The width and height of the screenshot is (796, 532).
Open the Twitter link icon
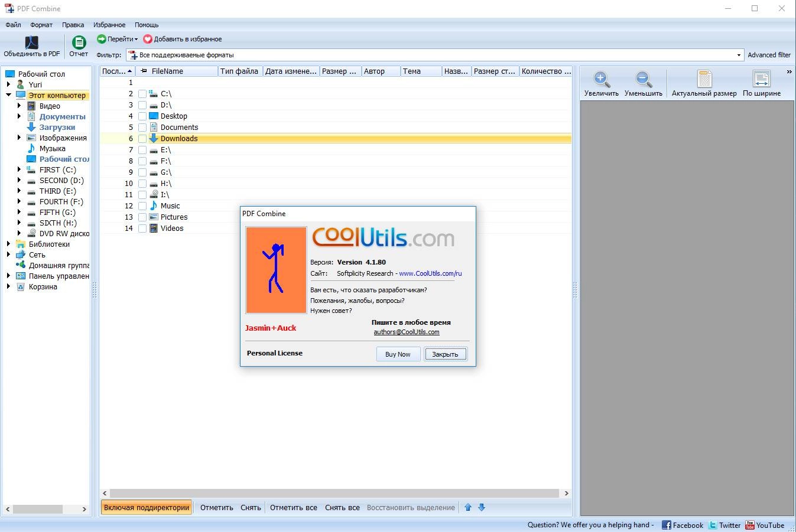click(x=713, y=525)
